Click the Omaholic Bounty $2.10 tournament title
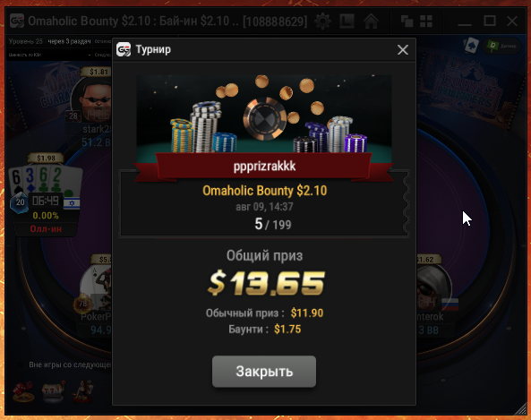Image resolution: width=531 pixels, height=420 pixels. [x=264, y=191]
